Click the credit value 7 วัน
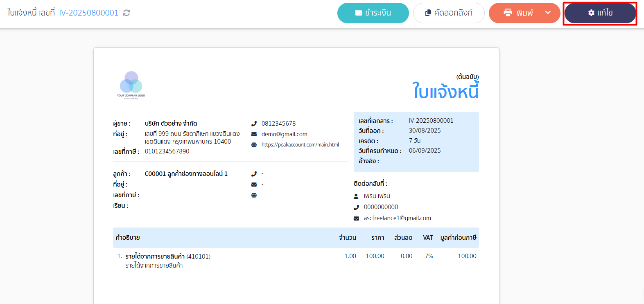 pos(415,141)
